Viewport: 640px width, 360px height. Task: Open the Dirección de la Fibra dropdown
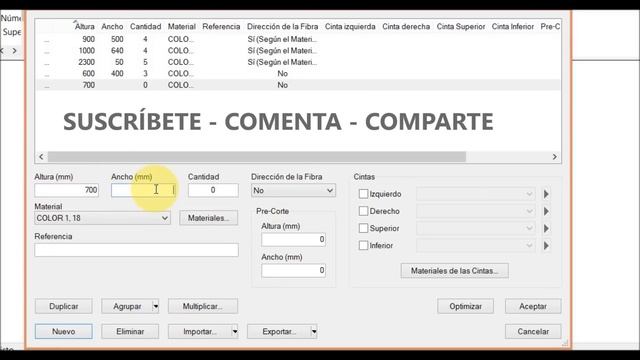[x=293, y=191]
